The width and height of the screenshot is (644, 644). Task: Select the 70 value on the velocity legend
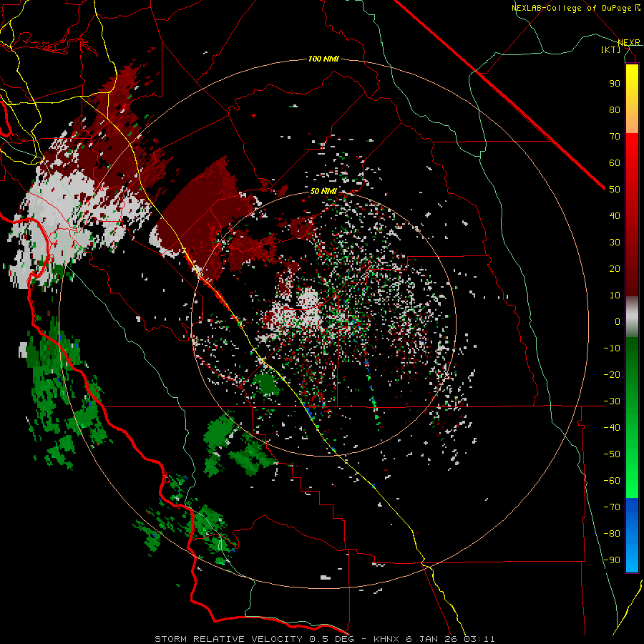[615, 137]
